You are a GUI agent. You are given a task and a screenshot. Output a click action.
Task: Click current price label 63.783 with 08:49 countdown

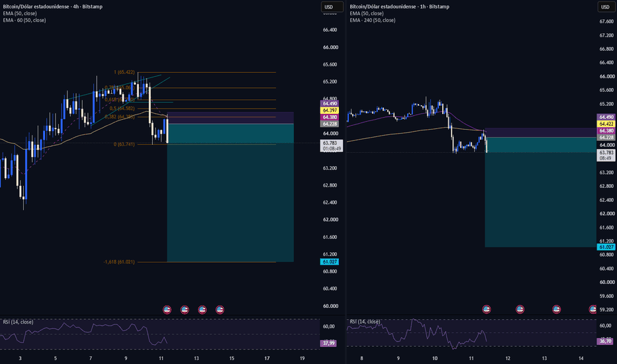606,155
